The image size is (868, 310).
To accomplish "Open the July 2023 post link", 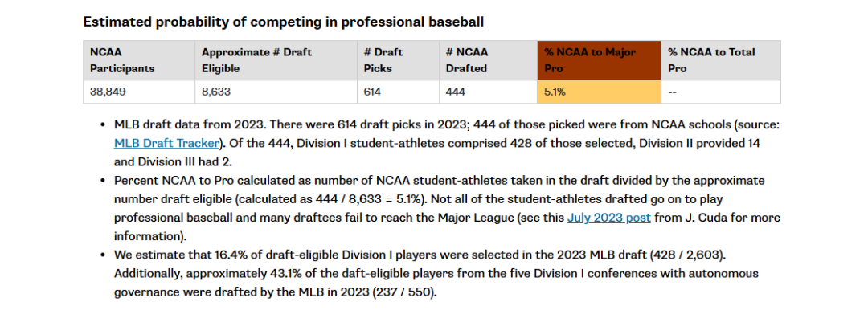I will (x=609, y=218).
